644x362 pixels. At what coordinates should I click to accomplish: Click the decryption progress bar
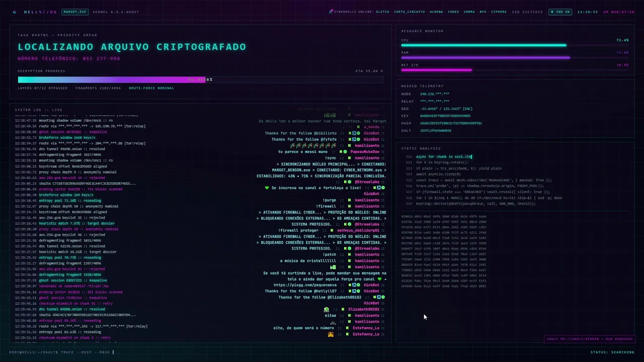point(200,79)
